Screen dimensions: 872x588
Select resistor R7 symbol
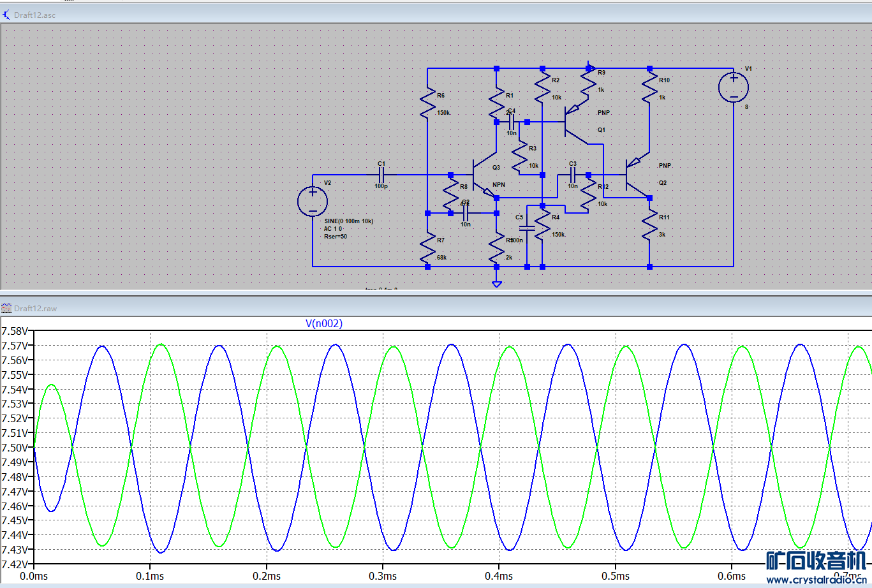pos(427,247)
